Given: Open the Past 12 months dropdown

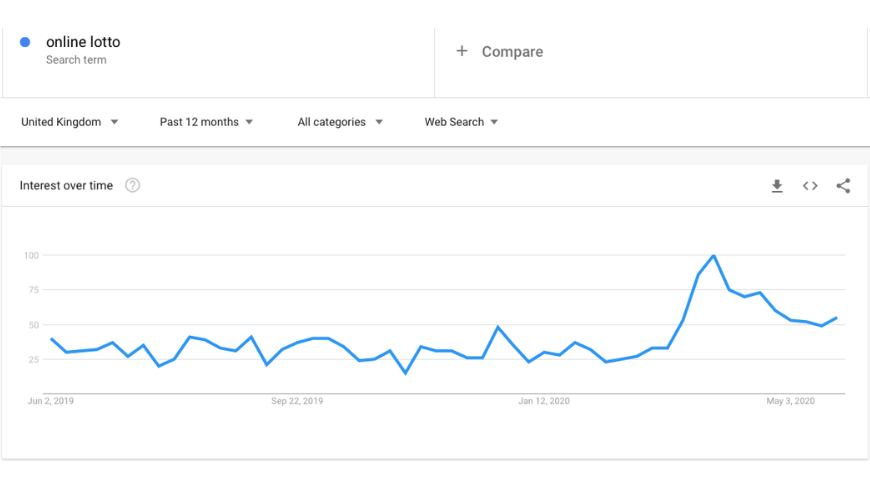Looking at the screenshot, I should pos(206,122).
